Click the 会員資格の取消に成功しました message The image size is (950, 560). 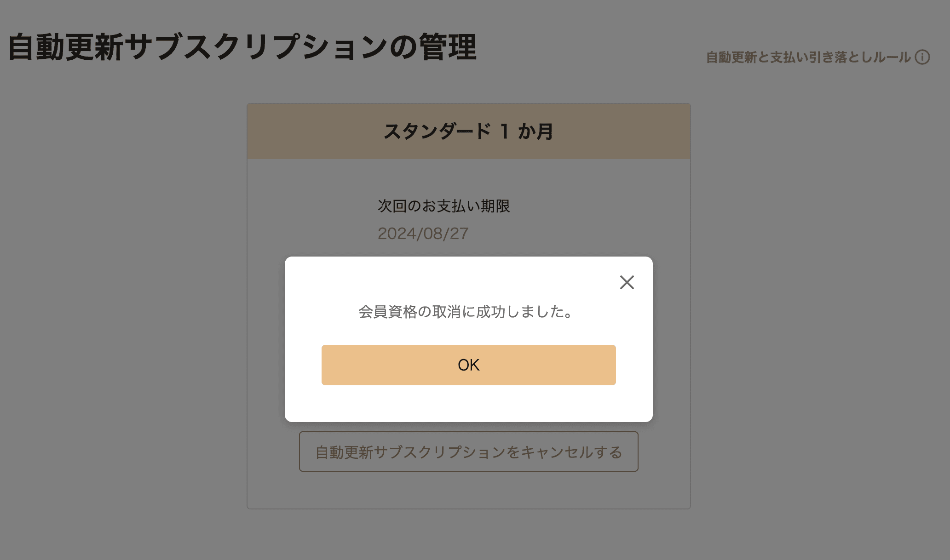coord(466,312)
